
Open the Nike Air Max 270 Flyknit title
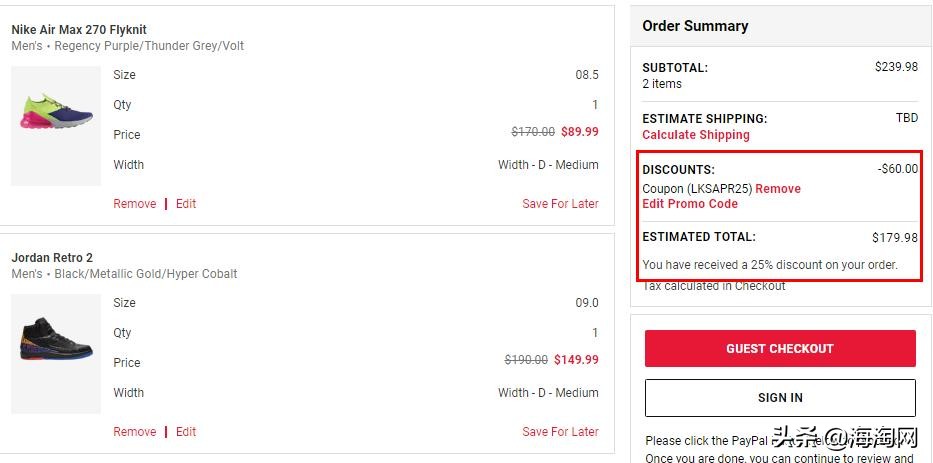pyautogui.click(x=79, y=30)
